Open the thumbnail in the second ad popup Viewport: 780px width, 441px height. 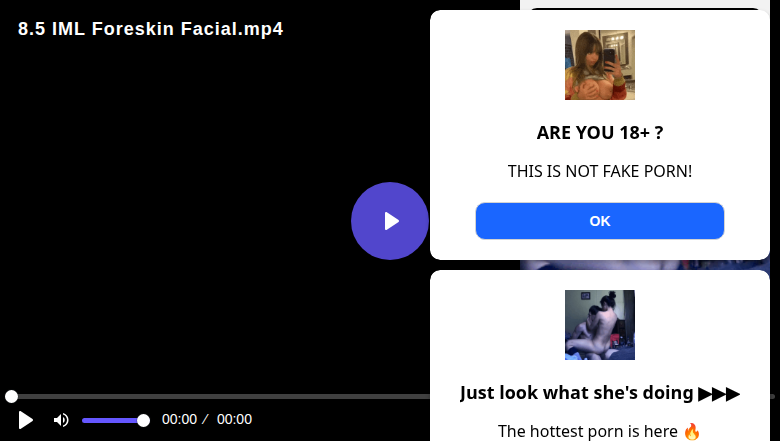[600, 325]
